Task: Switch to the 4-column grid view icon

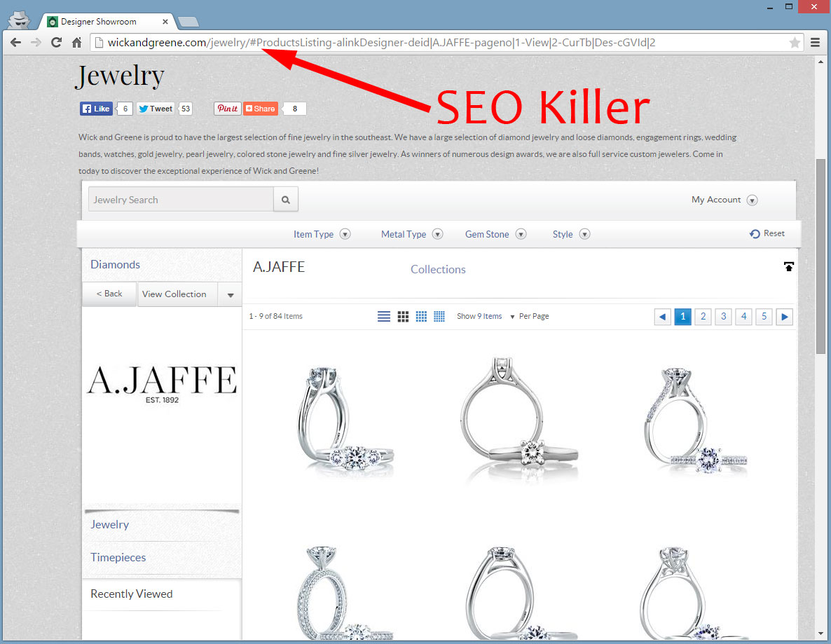Action: coord(421,317)
